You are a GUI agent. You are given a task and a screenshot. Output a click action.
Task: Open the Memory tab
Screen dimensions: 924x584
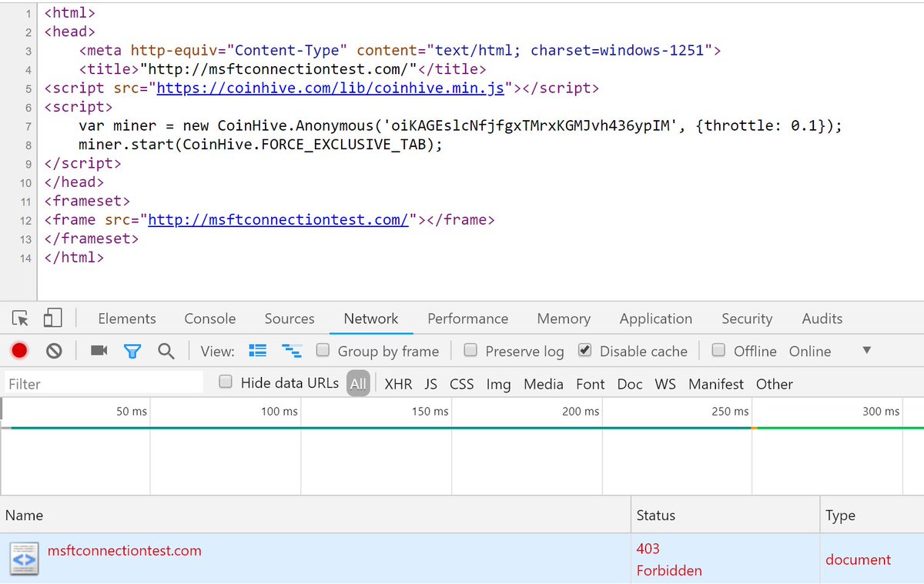click(x=564, y=319)
